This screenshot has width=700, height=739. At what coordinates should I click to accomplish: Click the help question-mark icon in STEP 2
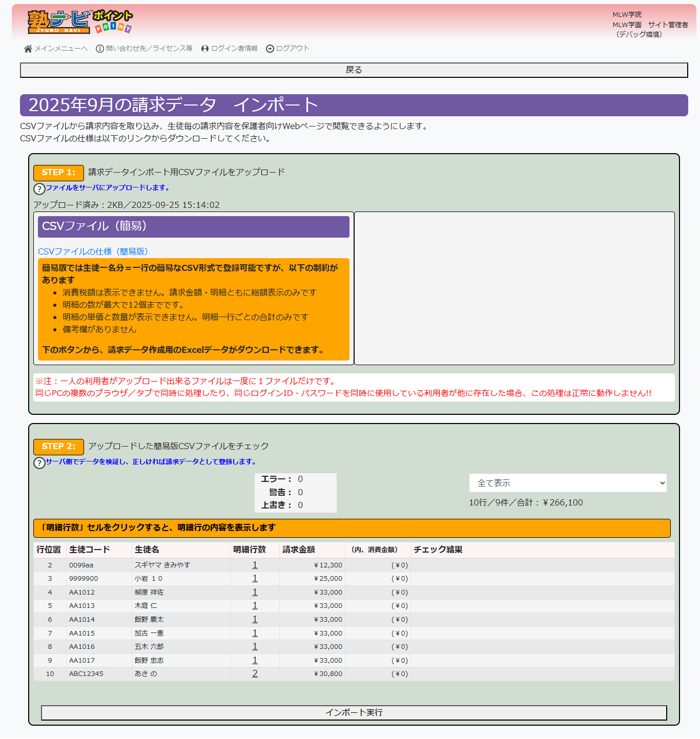pyautogui.click(x=39, y=463)
